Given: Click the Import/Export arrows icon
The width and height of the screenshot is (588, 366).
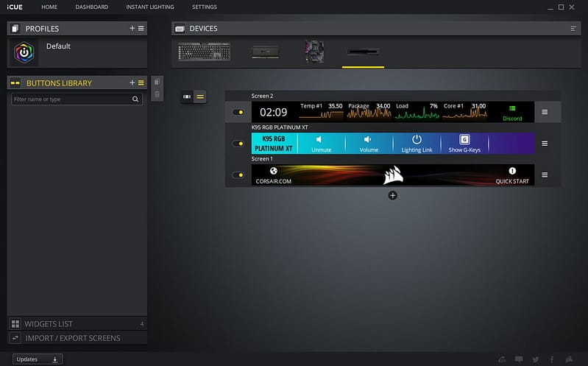Looking at the screenshot, I should (15, 338).
